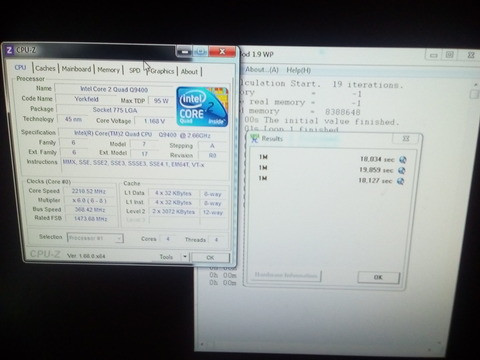This screenshot has width=480, height=360.
Task: Open the processor Selection dropdown
Action: click(x=95, y=238)
